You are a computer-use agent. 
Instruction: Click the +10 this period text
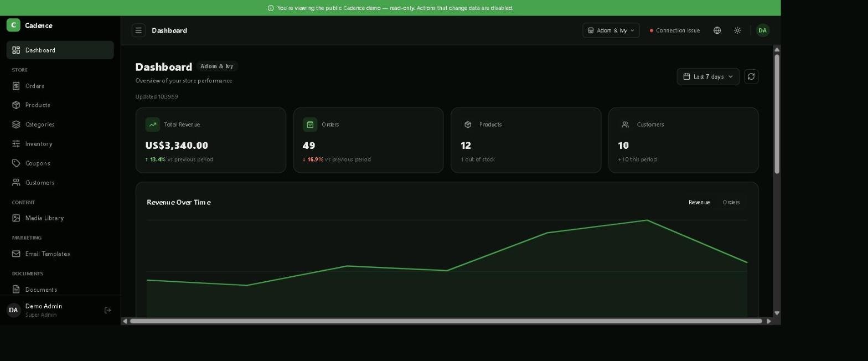tap(637, 159)
